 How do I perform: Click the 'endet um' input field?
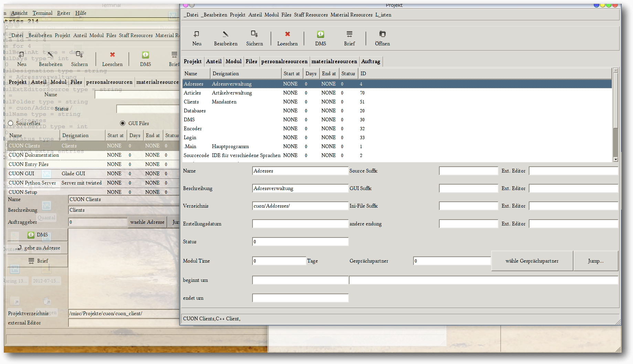point(300,298)
